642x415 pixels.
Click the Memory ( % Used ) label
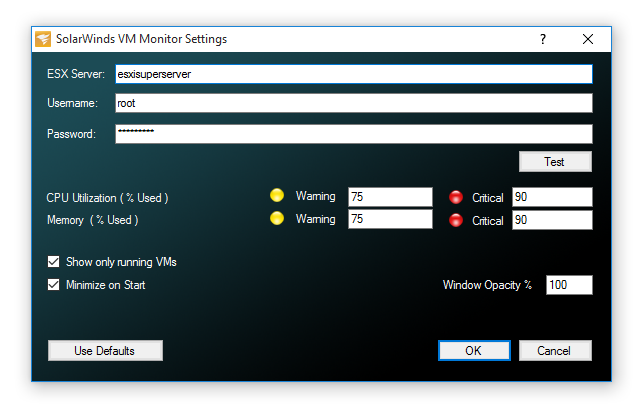[93, 220]
